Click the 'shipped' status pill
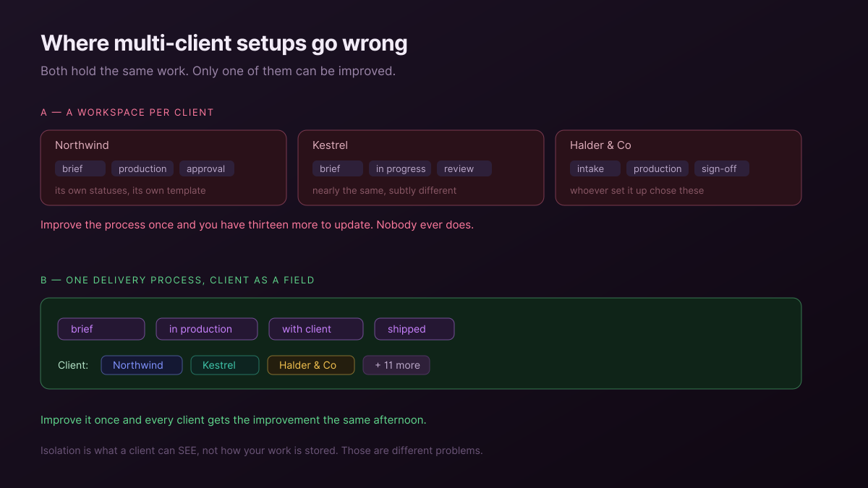The height and width of the screenshot is (488, 868). click(x=414, y=329)
